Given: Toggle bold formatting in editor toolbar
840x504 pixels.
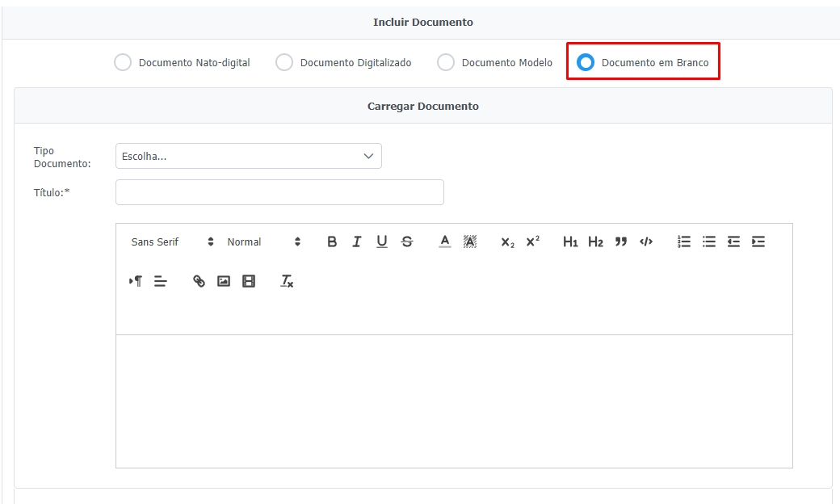Looking at the screenshot, I should [332, 241].
